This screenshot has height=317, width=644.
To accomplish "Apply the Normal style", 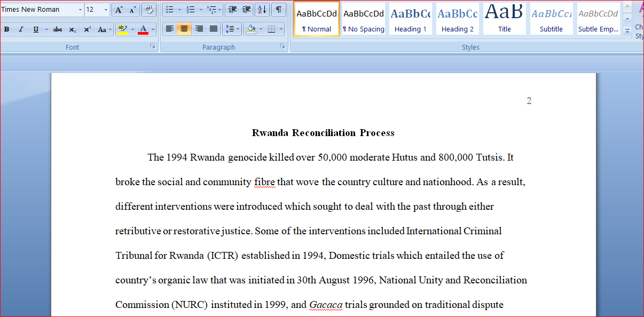I will pyautogui.click(x=317, y=19).
